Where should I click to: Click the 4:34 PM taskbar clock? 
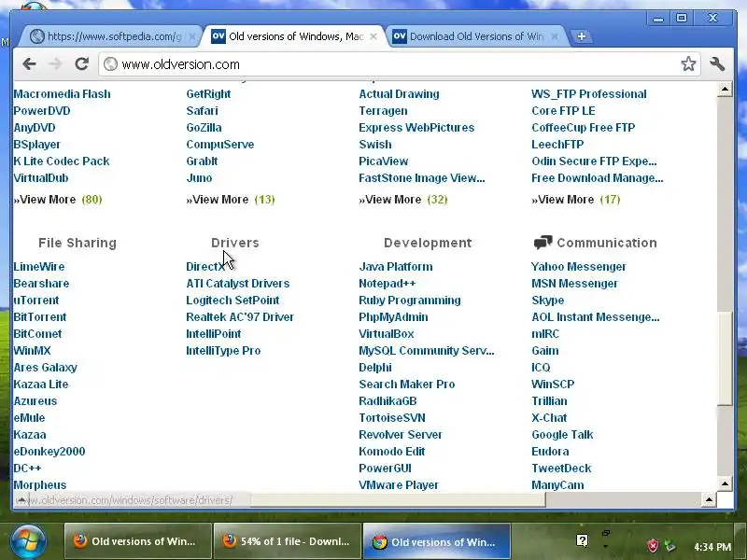click(712, 547)
